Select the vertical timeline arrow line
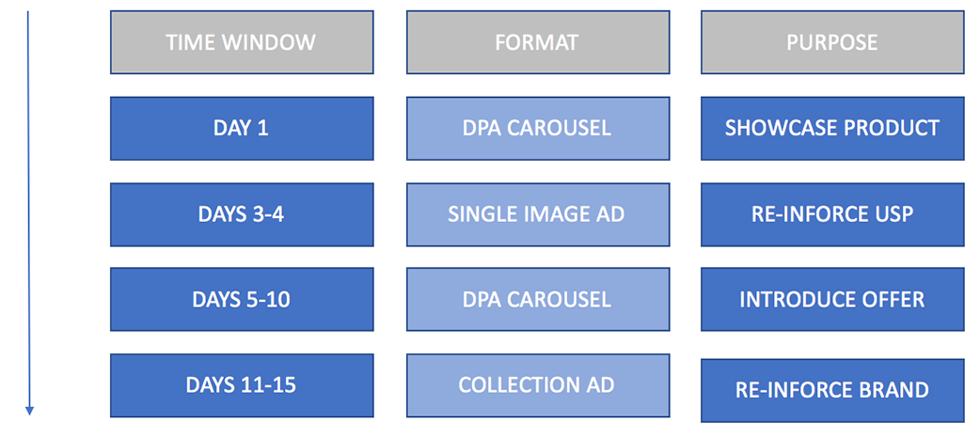Viewport: 980px width, 438px height. coord(29,212)
